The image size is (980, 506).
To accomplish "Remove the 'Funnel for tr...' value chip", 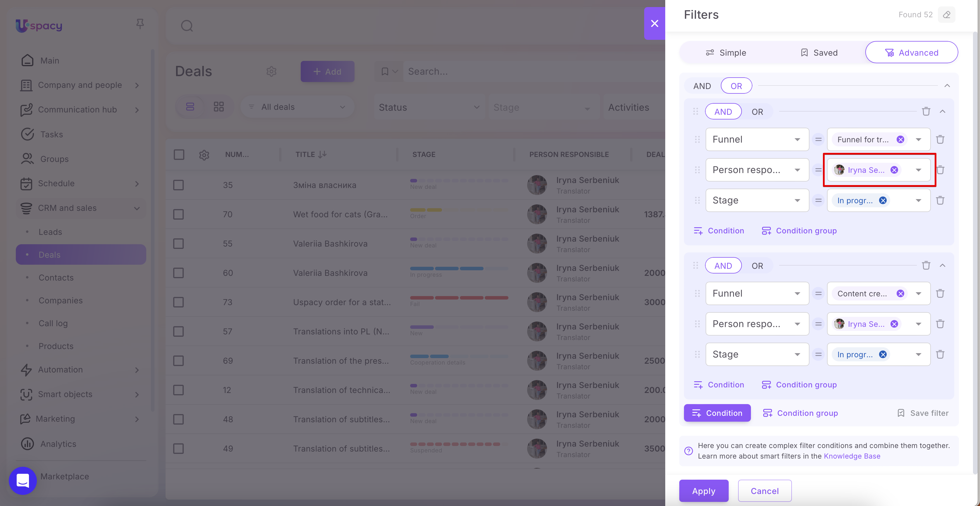I will coord(900,139).
